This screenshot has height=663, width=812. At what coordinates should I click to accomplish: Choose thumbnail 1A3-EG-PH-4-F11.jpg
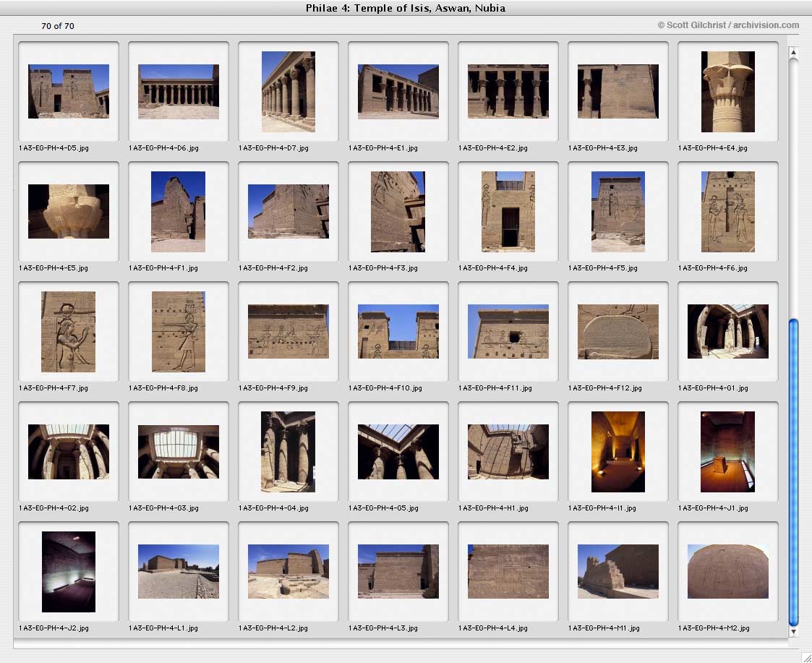508,331
